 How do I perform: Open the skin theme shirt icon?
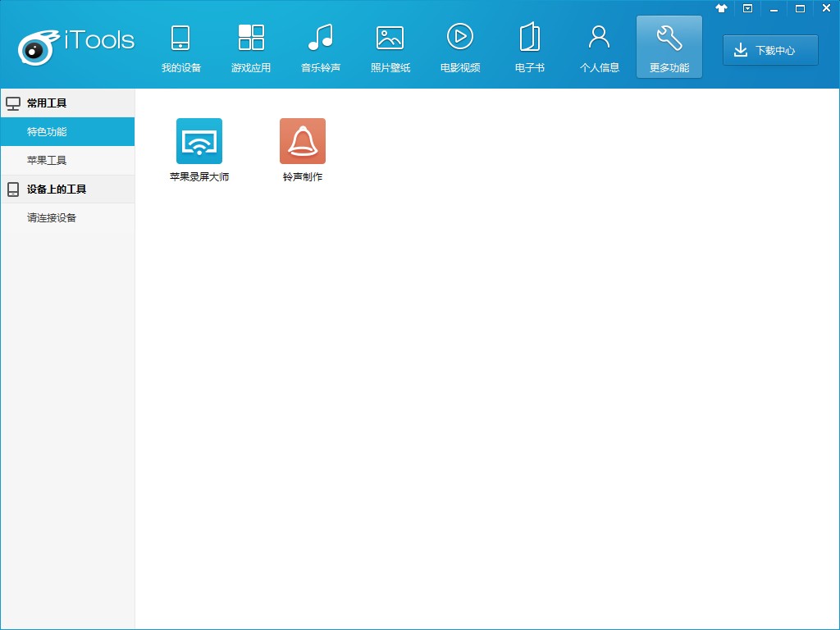pyautogui.click(x=721, y=8)
